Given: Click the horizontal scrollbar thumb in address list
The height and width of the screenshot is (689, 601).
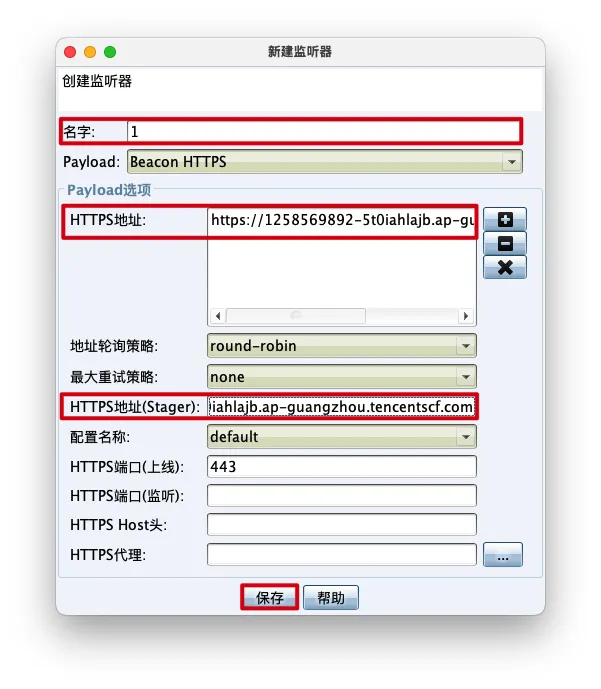Looking at the screenshot, I should pyautogui.click(x=296, y=316).
